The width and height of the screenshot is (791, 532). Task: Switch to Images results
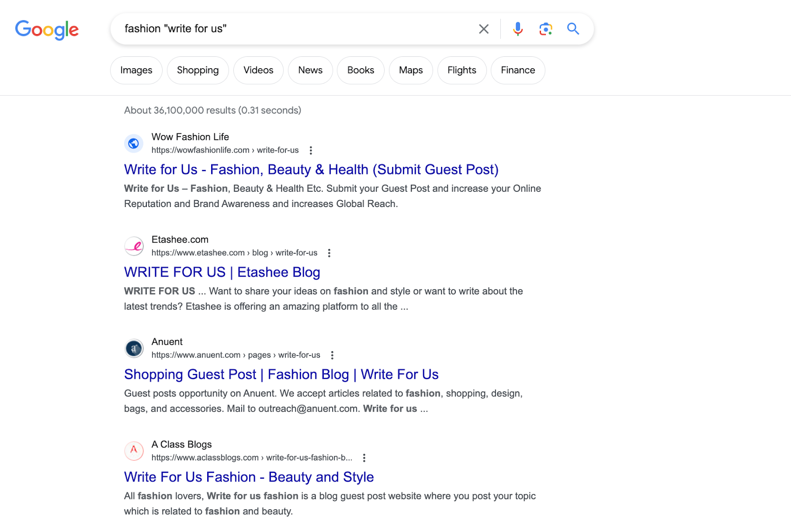coord(136,70)
